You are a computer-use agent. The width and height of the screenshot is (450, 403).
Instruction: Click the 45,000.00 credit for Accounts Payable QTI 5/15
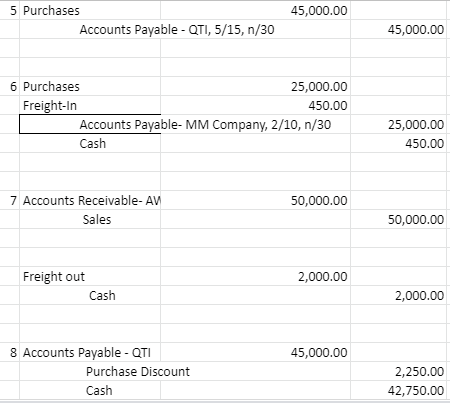point(398,29)
